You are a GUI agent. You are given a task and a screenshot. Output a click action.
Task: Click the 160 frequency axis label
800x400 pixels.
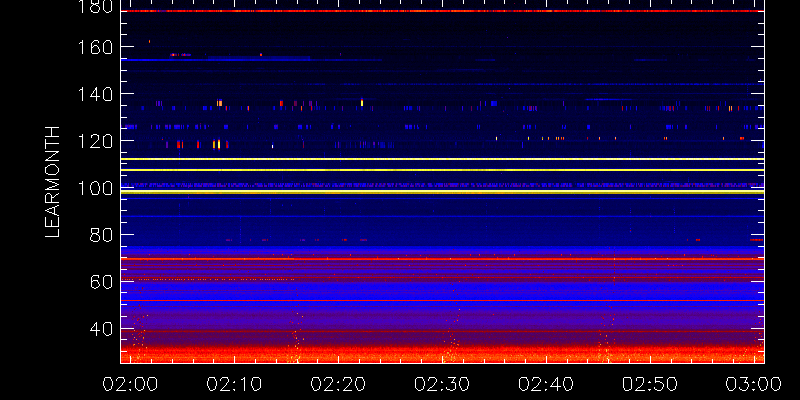click(x=97, y=47)
